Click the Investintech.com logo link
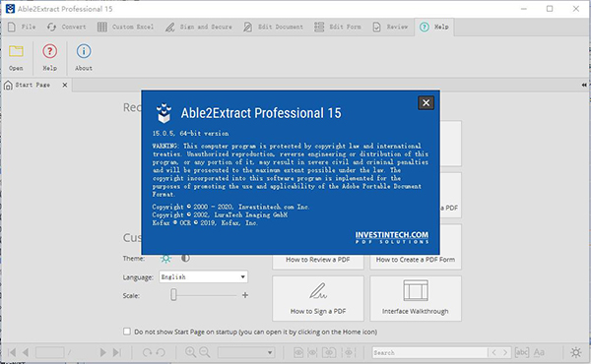This screenshot has width=591, height=364. pos(392,237)
